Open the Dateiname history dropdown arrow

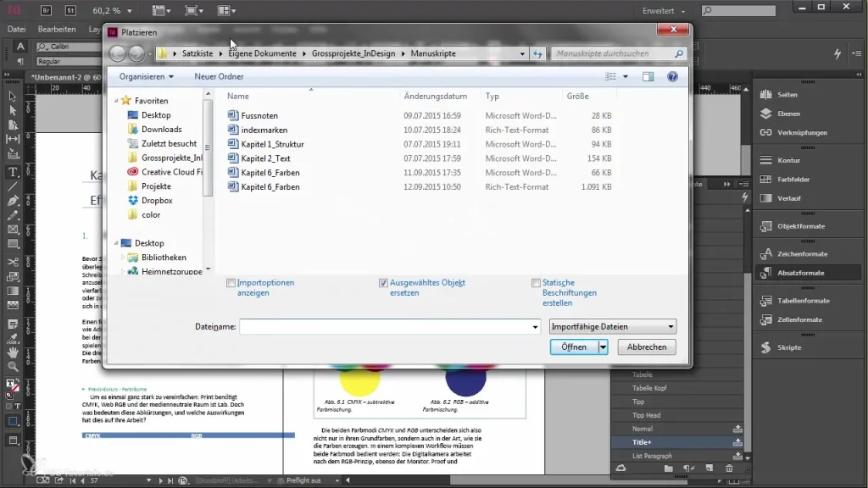535,327
